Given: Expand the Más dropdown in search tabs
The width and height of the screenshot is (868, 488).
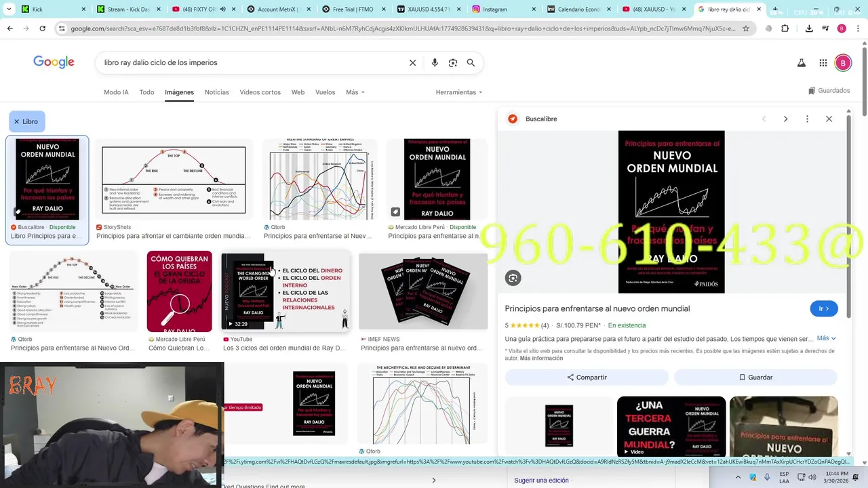Looking at the screenshot, I should (x=355, y=92).
